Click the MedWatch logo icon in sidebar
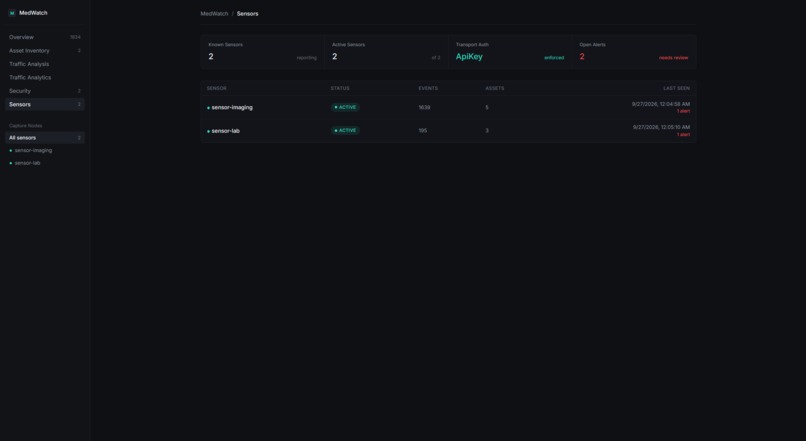Screen dimensions: 806x441 coord(12,13)
